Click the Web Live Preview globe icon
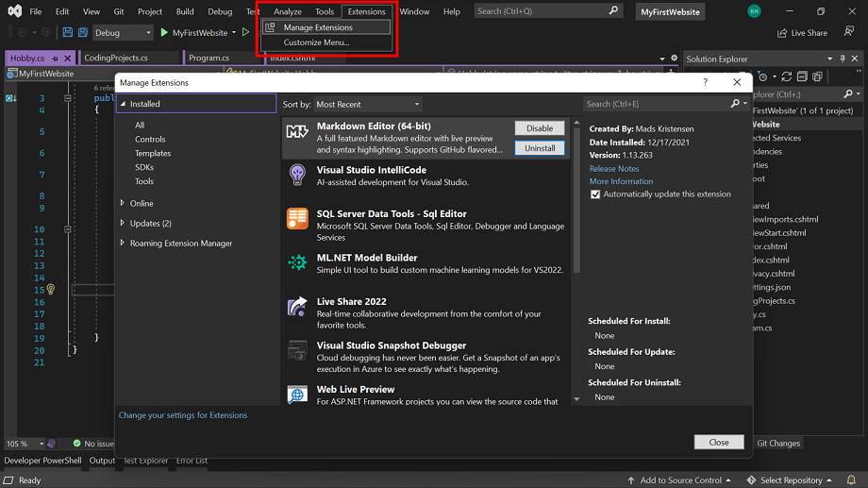This screenshot has width=868, height=488. click(297, 395)
